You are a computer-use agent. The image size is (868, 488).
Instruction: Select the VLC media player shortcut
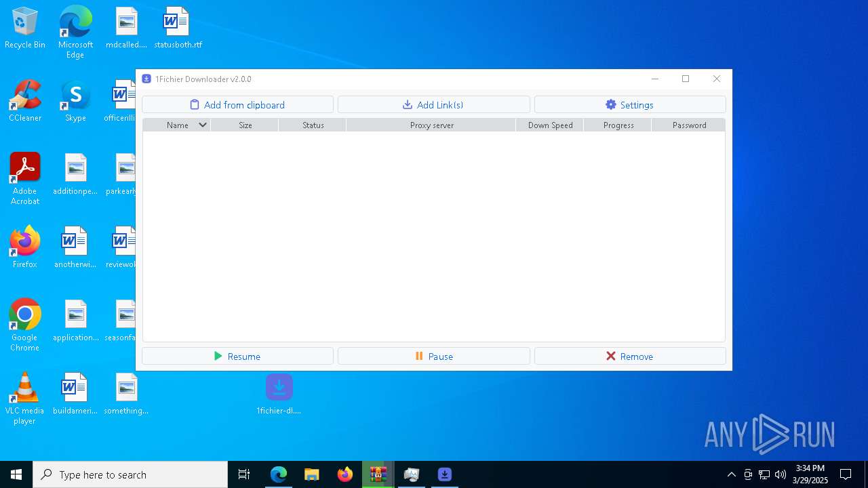tap(25, 399)
